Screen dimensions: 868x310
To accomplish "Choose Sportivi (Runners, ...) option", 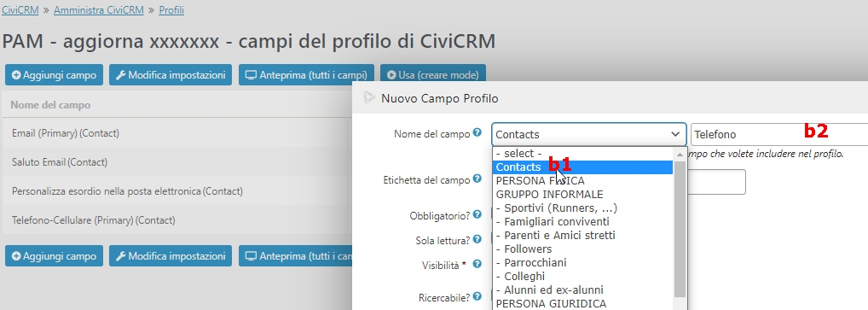I will pos(583,208).
